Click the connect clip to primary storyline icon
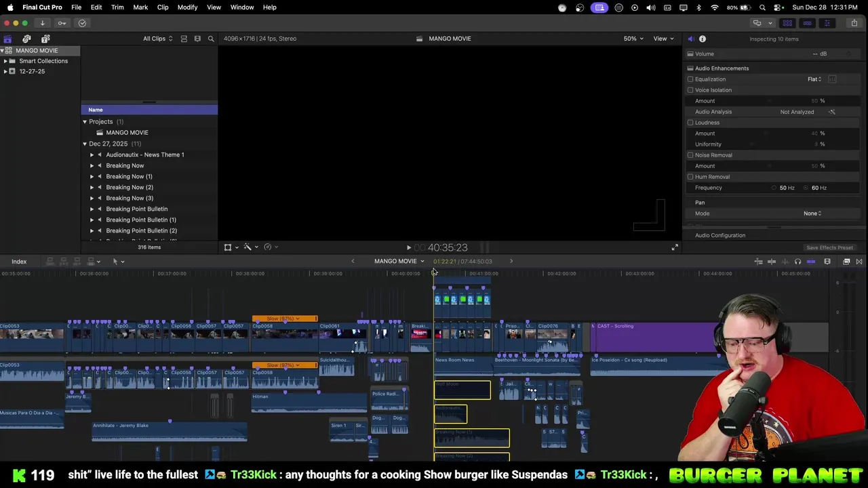This screenshot has height=488, width=868. coord(50,262)
